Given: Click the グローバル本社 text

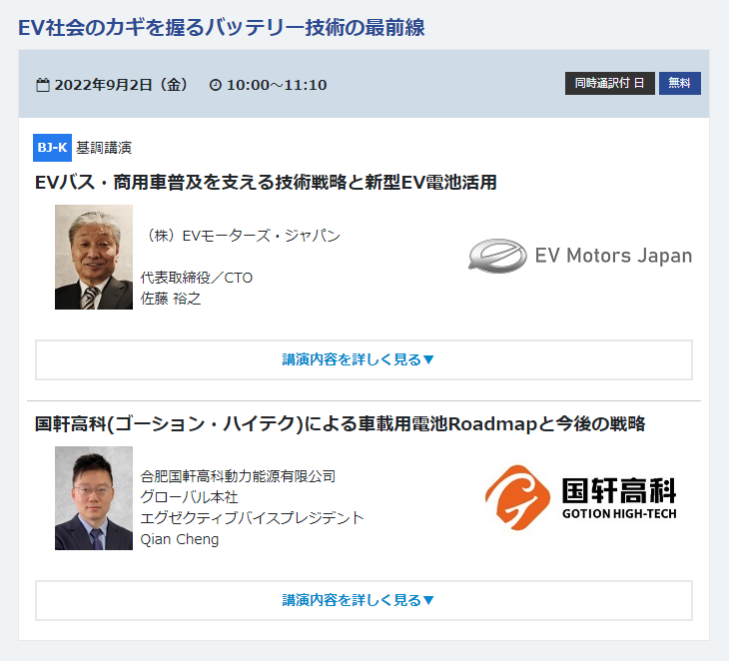Looking at the screenshot, I should pyautogui.click(x=189, y=497).
